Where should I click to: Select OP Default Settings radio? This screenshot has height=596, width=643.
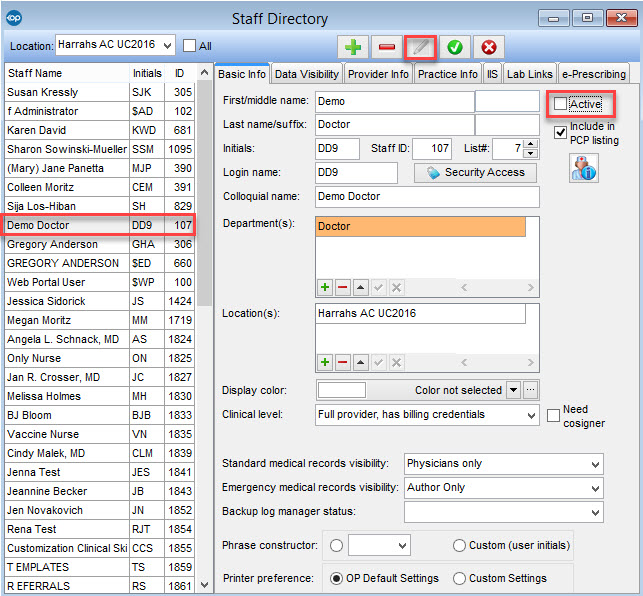pyautogui.click(x=336, y=578)
